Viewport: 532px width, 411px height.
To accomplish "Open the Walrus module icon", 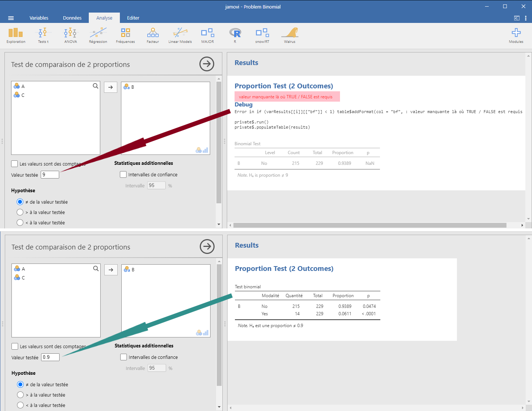I will [290, 35].
